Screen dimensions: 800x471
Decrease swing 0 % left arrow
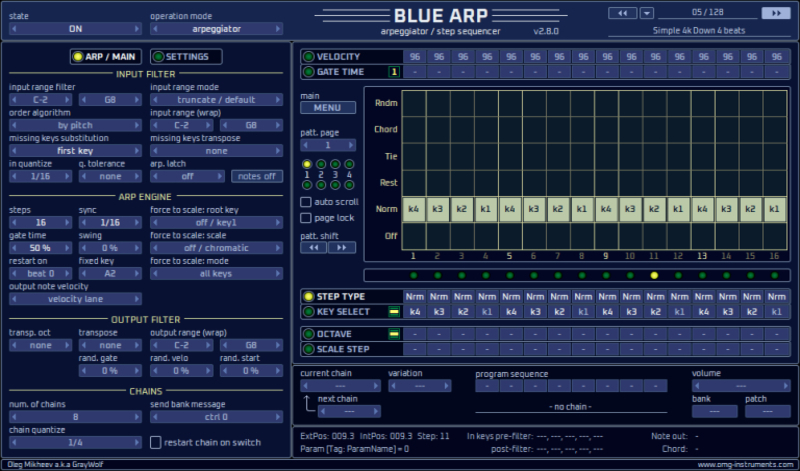point(84,248)
